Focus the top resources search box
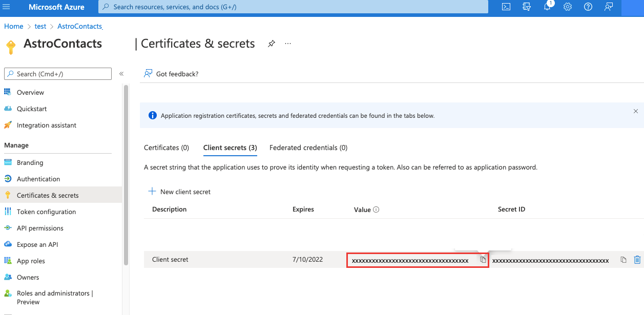Screen dimensions: 644x315 293,7
